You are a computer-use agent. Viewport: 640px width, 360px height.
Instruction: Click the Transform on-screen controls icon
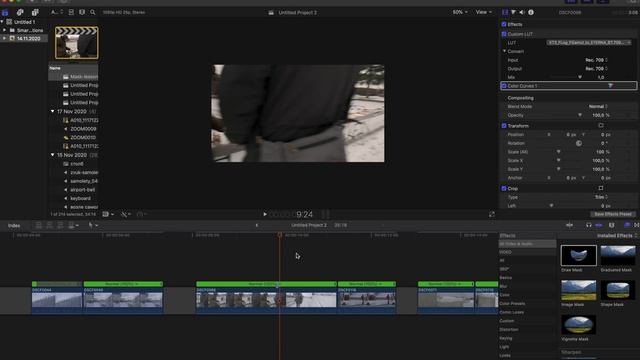pyautogui.click(x=601, y=125)
